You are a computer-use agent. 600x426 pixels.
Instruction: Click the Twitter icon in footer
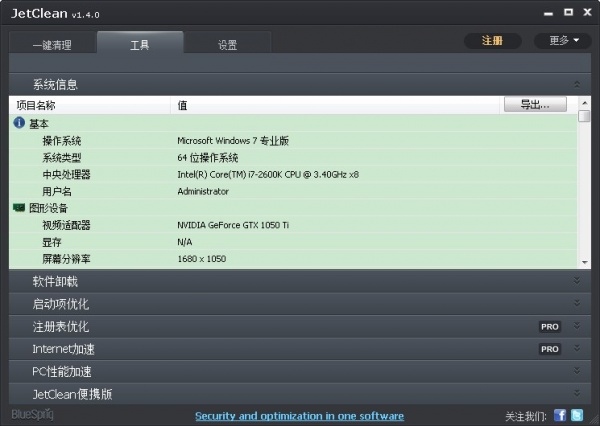578,415
